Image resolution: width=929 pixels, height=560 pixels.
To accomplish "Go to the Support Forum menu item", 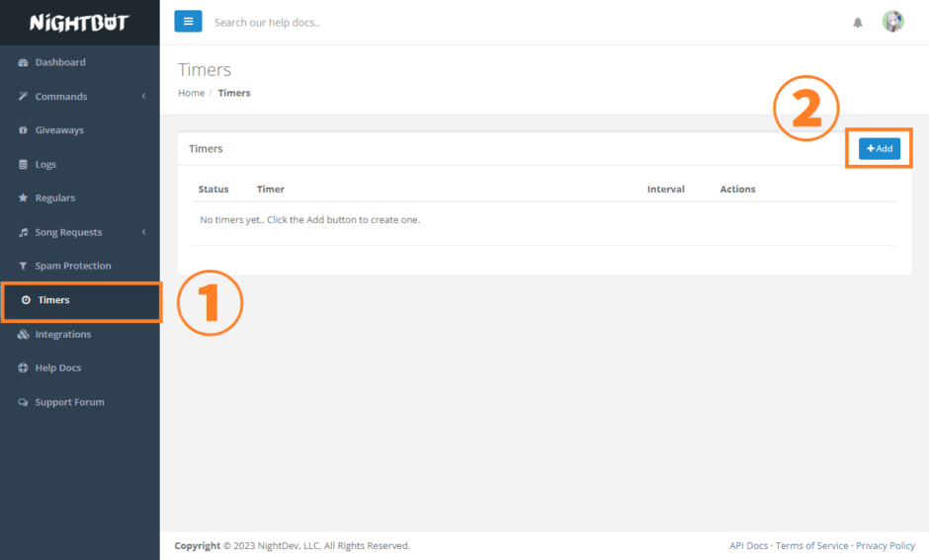I will (69, 403).
